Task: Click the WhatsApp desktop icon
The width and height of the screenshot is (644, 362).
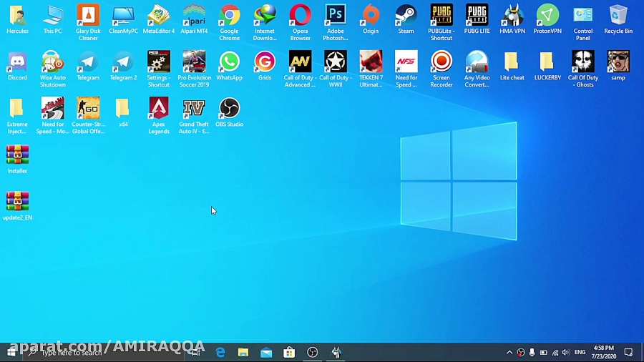Action: (229, 66)
